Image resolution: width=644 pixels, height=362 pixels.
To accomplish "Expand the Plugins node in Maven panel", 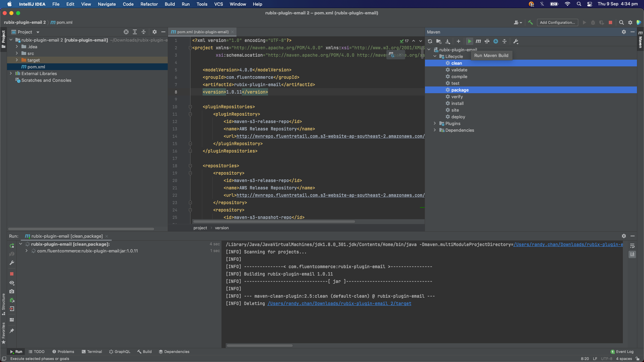I will click(435, 123).
